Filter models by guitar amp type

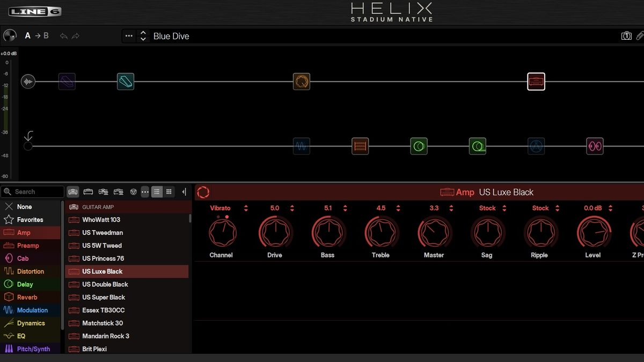(73, 191)
